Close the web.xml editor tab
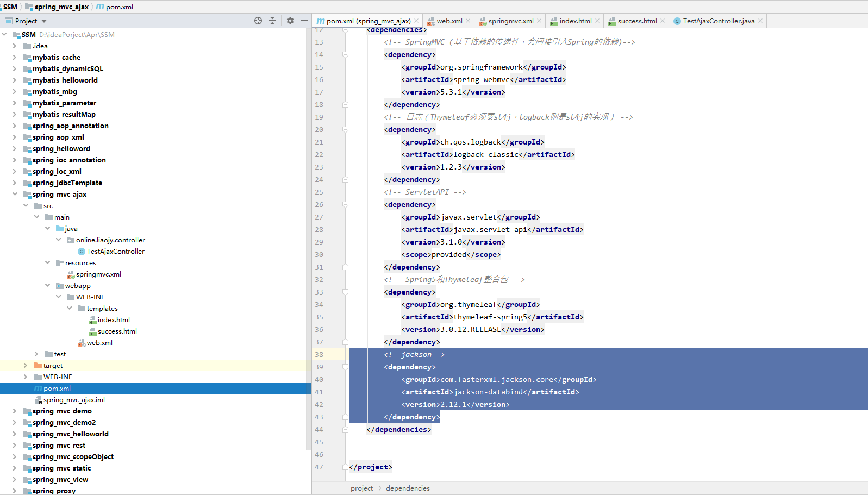The width and height of the screenshot is (868, 495). tap(468, 21)
